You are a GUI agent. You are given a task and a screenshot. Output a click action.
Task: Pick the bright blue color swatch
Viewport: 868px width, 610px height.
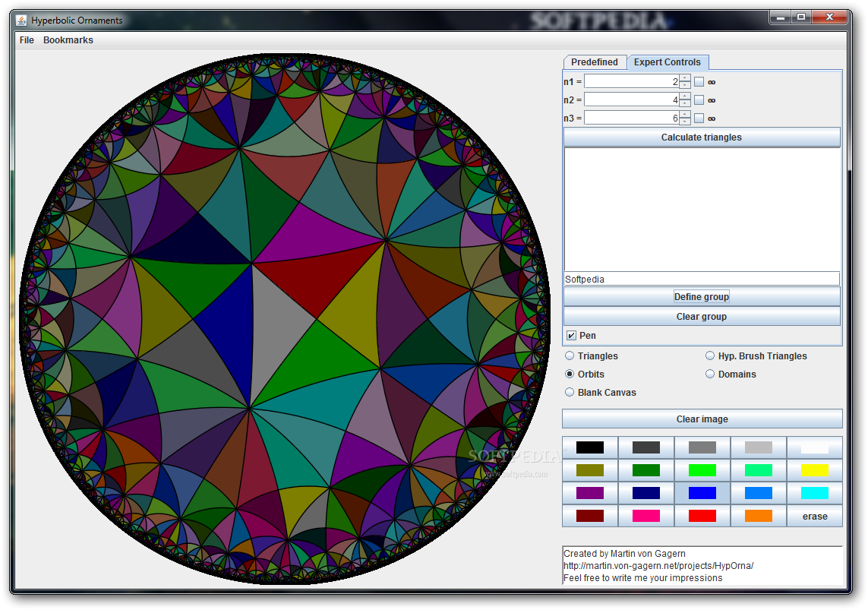pyautogui.click(x=702, y=493)
